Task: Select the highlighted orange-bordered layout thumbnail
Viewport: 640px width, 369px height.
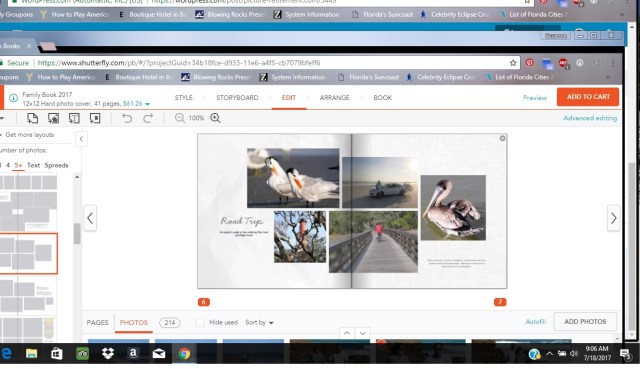Action: coord(29,253)
